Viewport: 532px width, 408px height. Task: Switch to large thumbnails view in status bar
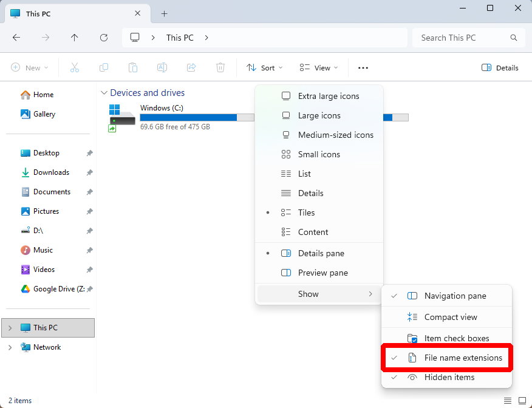click(x=522, y=401)
